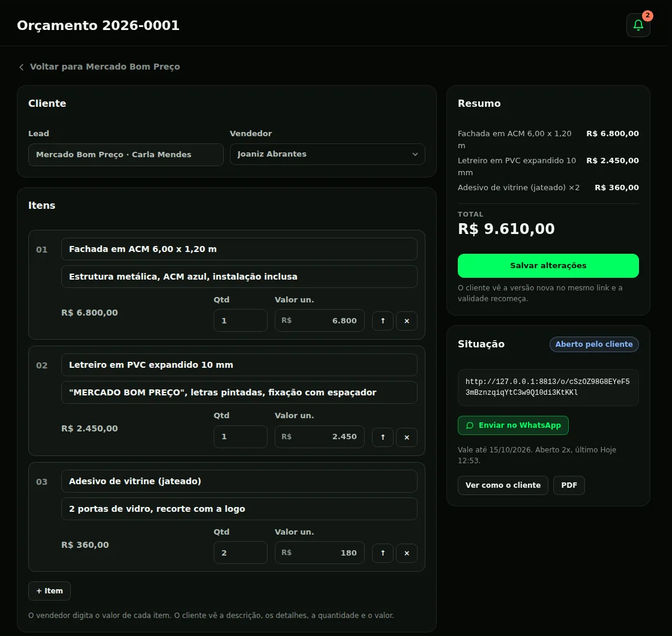The width and height of the screenshot is (672, 636).
Task: Open the notifications bell
Action: (x=638, y=25)
